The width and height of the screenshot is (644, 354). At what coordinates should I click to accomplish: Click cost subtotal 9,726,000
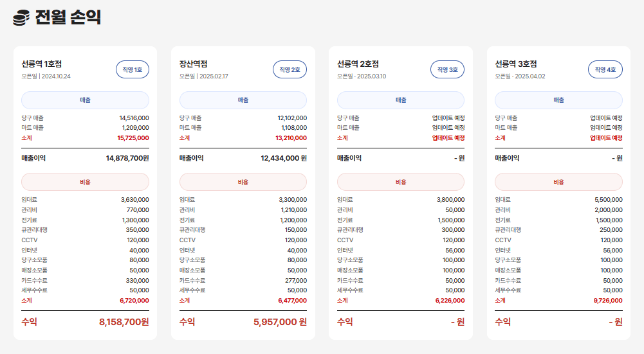coord(608,301)
